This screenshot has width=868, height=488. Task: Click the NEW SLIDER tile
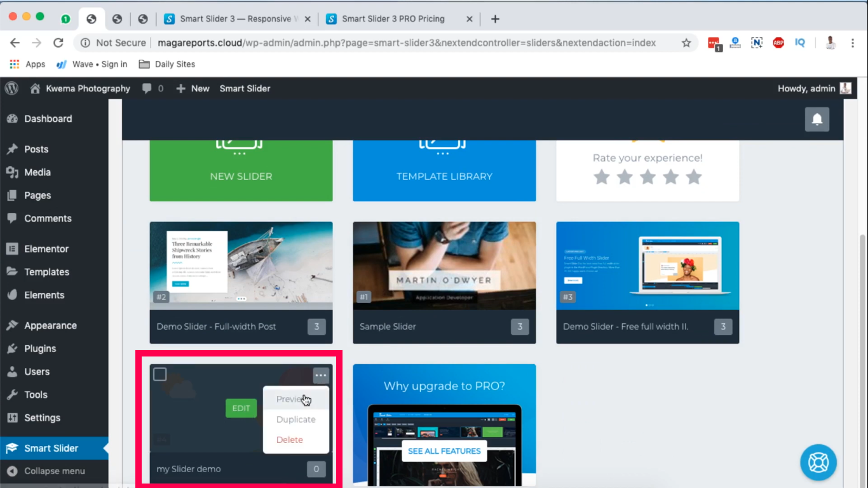tap(241, 170)
